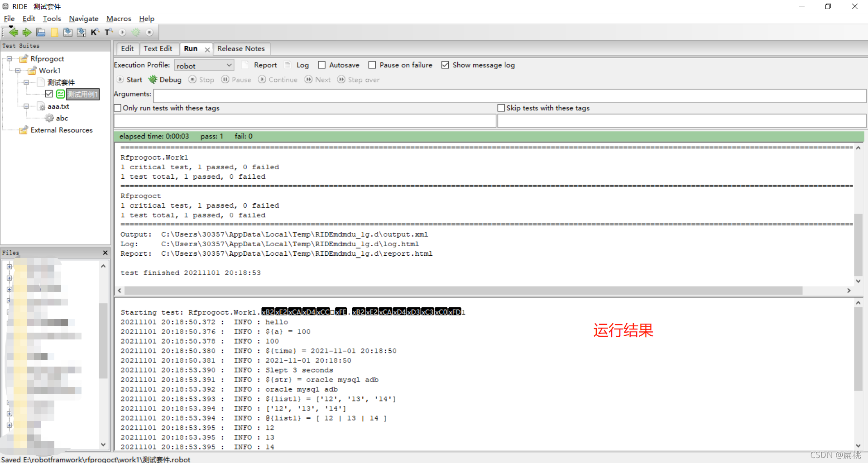
Task: Collapse the Rfprogoct suite node
Action: (x=10, y=58)
